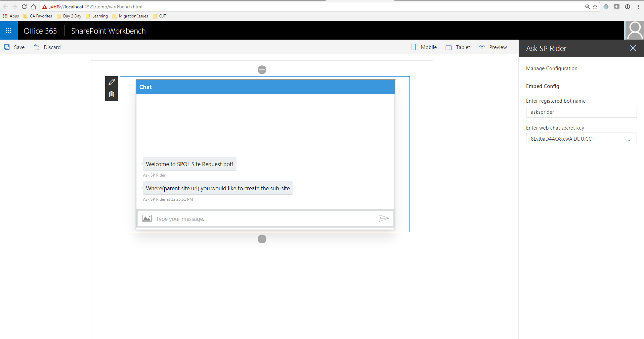Click the registered bot name field
Screen dimensions: 644x339
581,112
